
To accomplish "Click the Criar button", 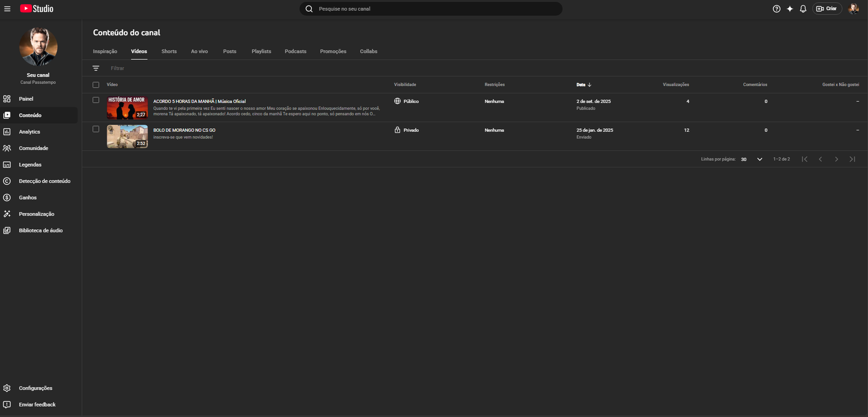I will (x=827, y=9).
